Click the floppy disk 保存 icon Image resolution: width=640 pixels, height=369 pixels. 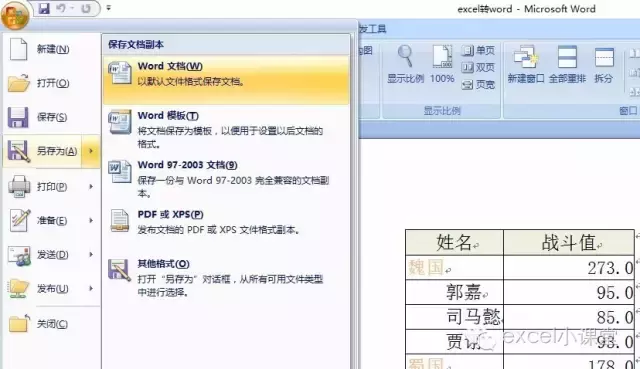click(18, 118)
